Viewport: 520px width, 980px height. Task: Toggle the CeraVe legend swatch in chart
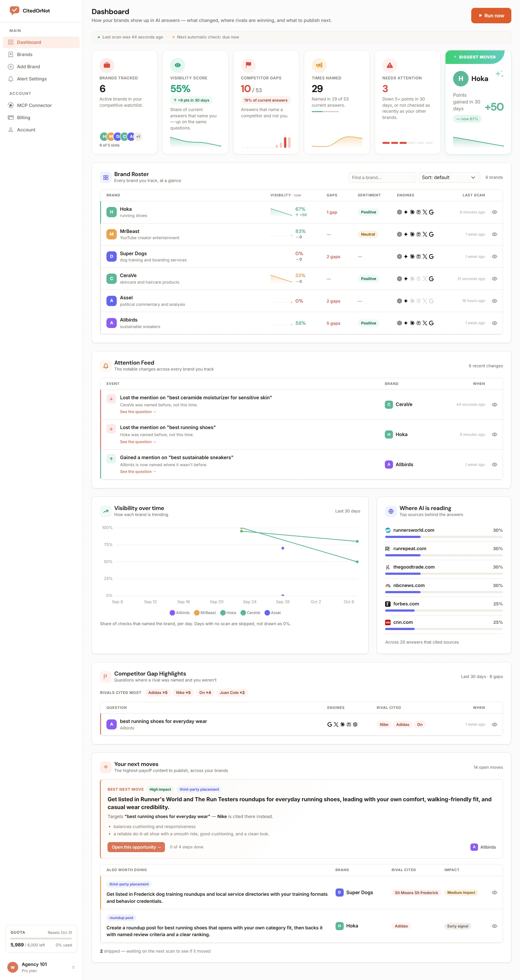[243, 613]
